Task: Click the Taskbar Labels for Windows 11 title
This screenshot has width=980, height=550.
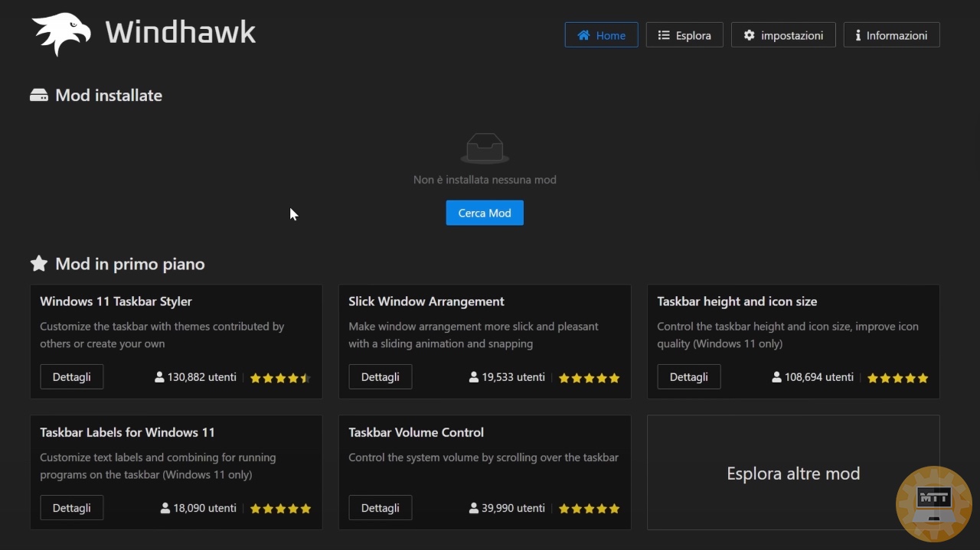Action: tap(127, 432)
